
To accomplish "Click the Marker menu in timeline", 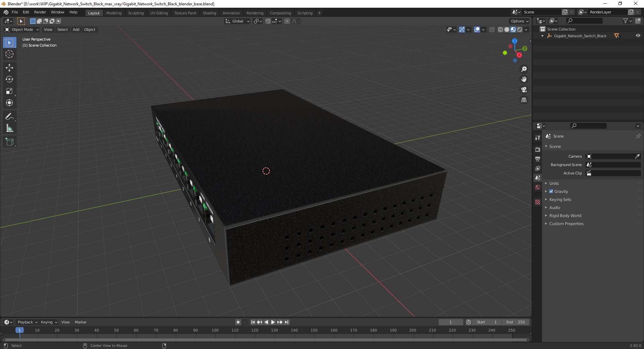I will click(80, 322).
